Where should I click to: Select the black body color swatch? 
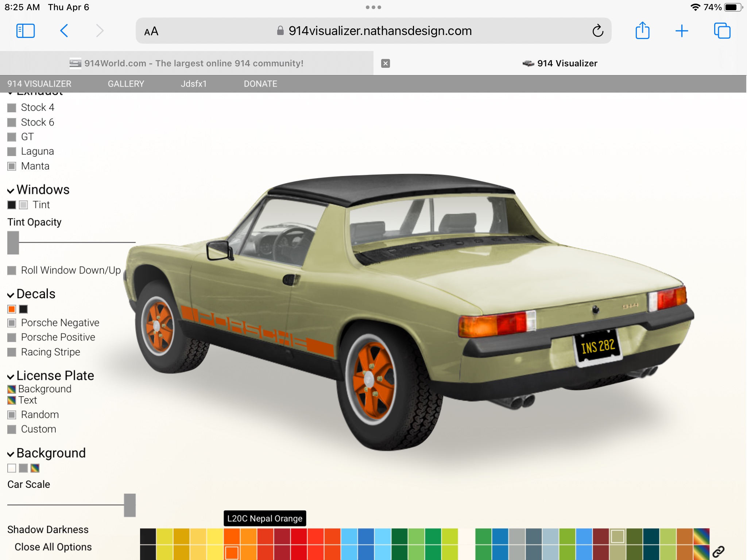click(148, 537)
